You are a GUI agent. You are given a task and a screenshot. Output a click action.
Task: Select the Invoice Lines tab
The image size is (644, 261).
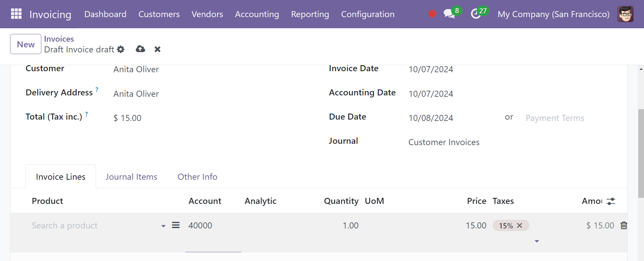tap(61, 177)
